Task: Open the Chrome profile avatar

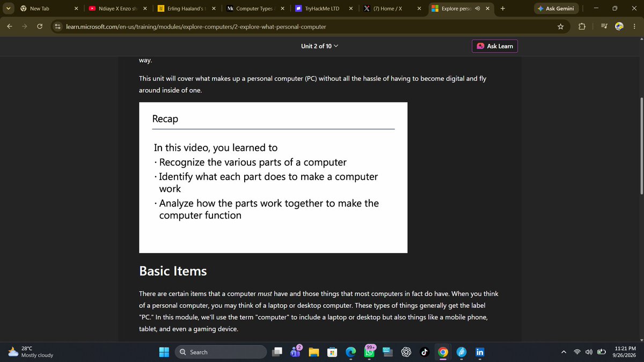Action: tap(619, 26)
